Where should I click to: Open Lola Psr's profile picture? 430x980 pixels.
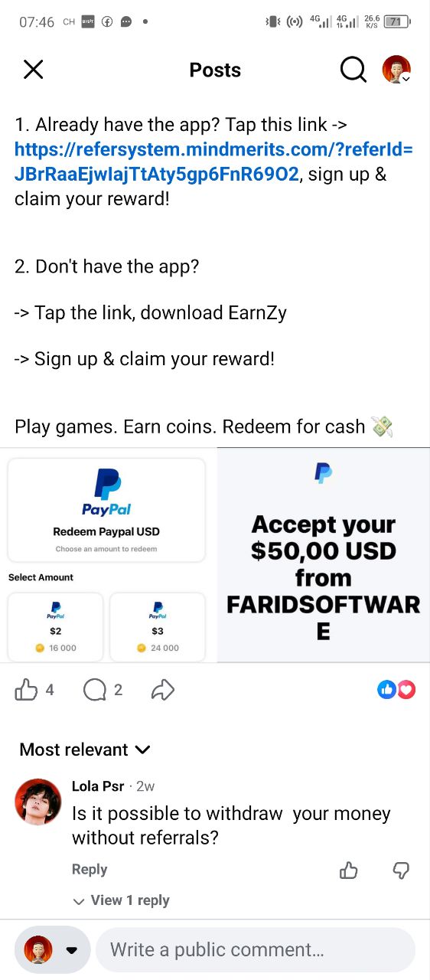click(x=38, y=802)
